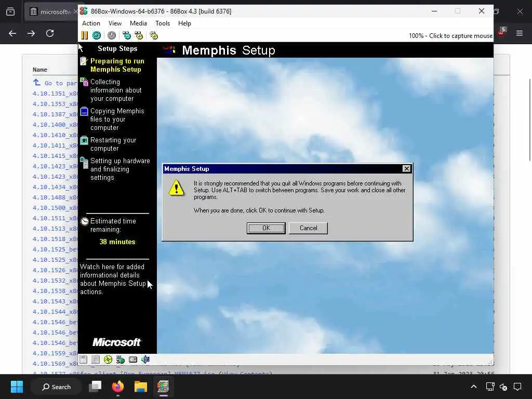Click browser back arrow button
Viewport: 532px width, 399px height.
point(12,33)
